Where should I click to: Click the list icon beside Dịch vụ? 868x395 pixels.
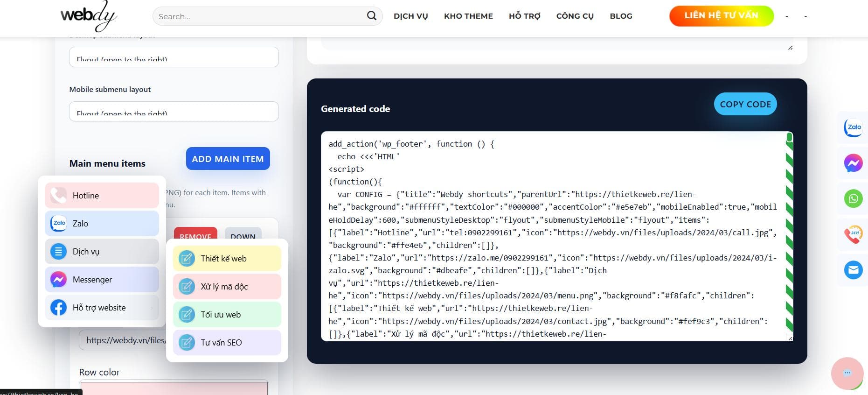(58, 251)
